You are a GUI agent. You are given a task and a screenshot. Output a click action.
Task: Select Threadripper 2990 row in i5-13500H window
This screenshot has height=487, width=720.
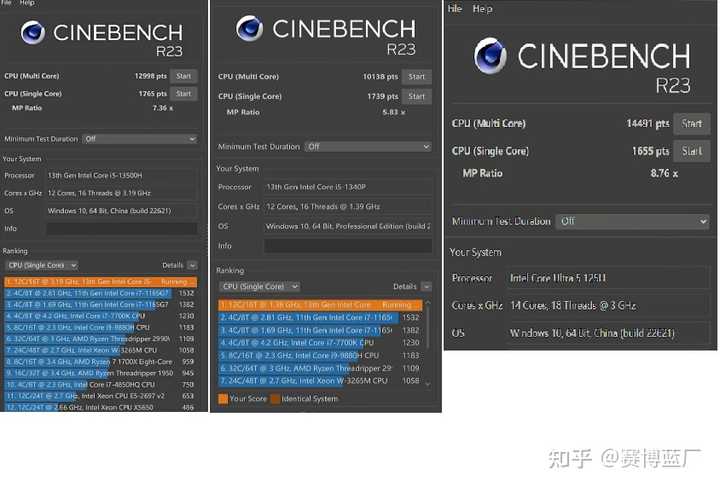[101, 339]
